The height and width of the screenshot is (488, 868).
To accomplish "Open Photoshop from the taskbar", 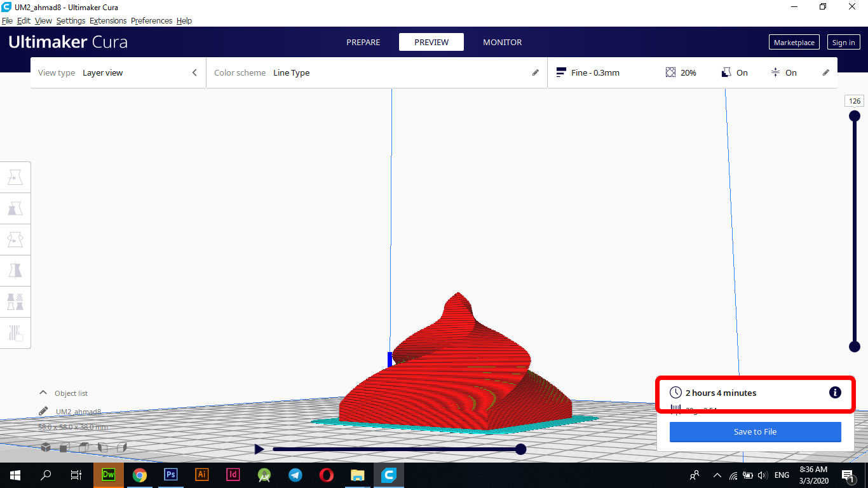I will [171, 475].
